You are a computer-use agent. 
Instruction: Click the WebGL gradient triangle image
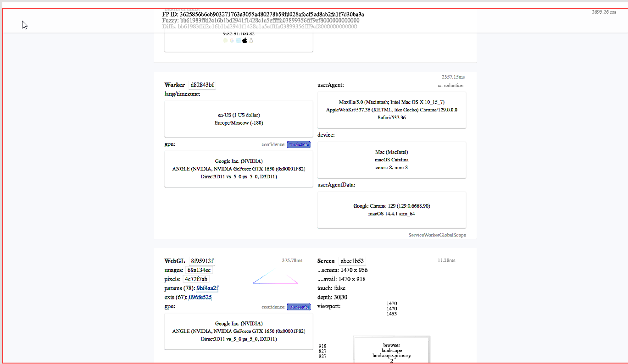coord(275,277)
